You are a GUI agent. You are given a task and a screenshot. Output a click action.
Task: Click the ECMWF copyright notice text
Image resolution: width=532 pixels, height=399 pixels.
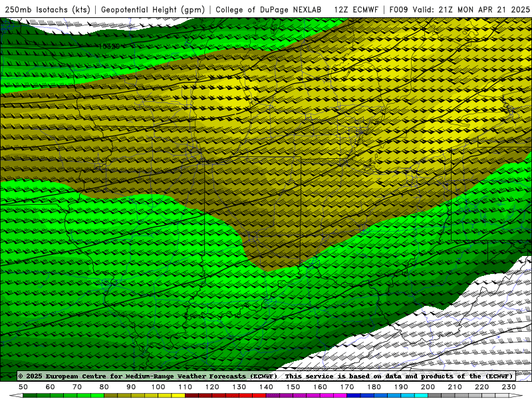(x=148, y=376)
